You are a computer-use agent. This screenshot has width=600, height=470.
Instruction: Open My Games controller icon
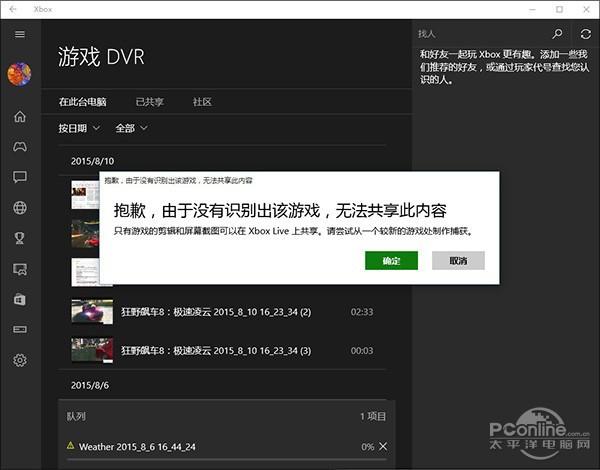coord(20,147)
